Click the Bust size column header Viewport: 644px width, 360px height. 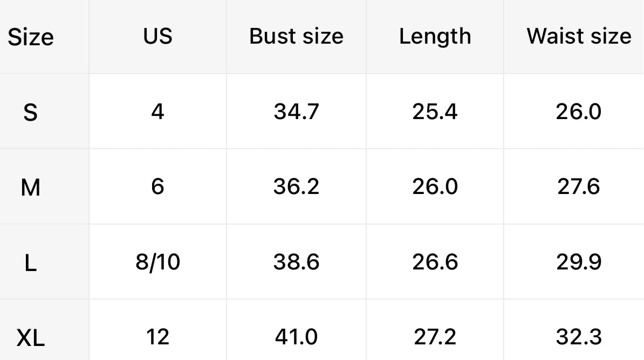296,36
